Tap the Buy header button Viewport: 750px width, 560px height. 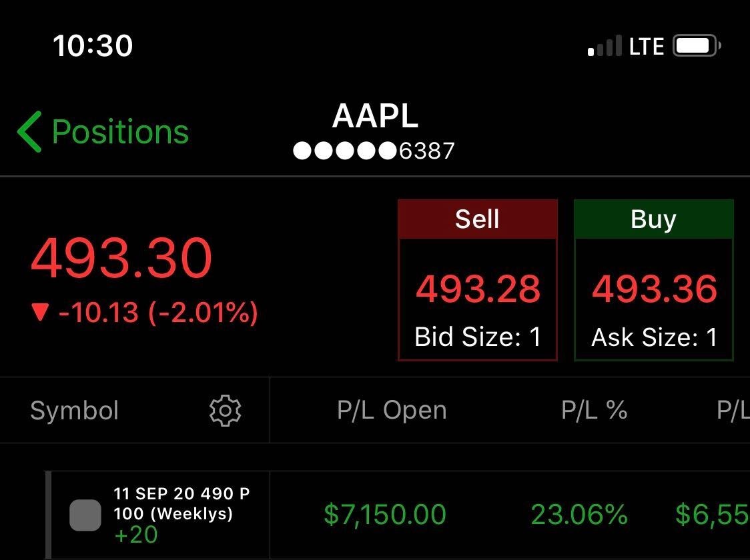[654, 219]
